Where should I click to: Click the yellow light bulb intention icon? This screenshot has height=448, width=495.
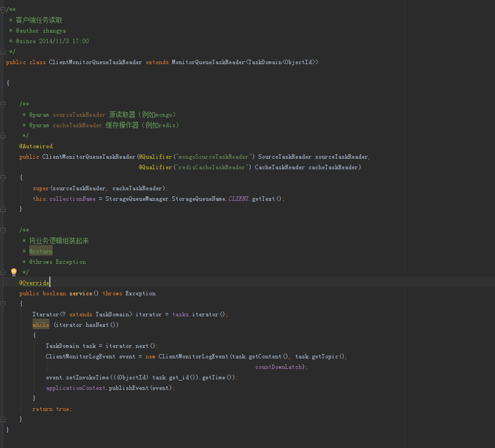pyautogui.click(x=14, y=272)
